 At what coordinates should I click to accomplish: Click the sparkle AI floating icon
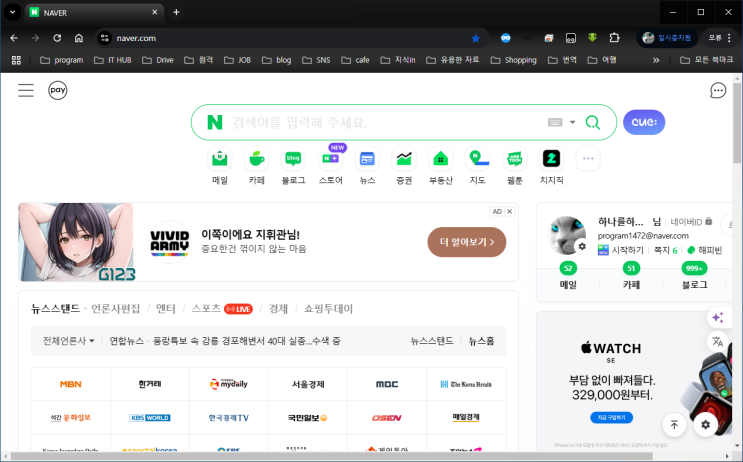point(717,317)
